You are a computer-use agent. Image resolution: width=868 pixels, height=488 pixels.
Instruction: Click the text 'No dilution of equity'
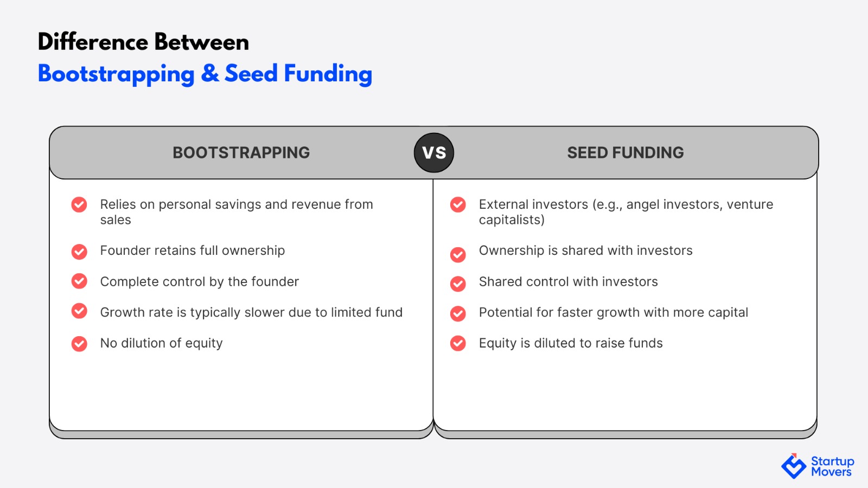pyautogui.click(x=162, y=343)
